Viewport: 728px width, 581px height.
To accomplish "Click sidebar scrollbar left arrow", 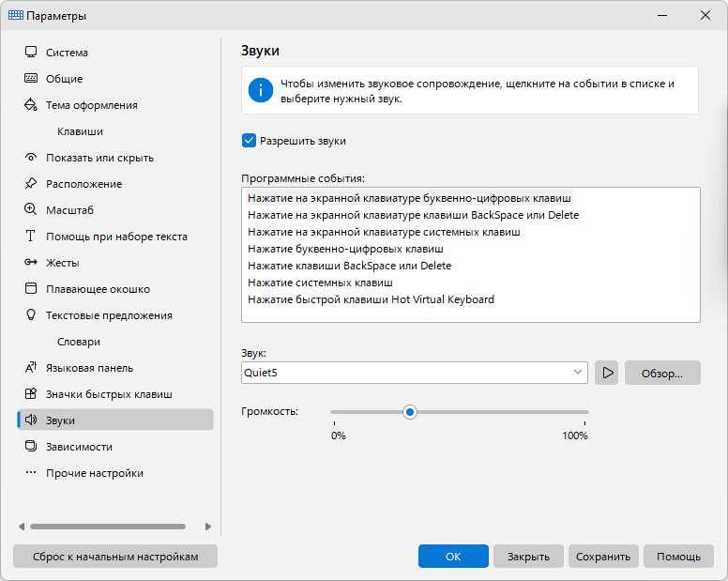I will click(22, 527).
